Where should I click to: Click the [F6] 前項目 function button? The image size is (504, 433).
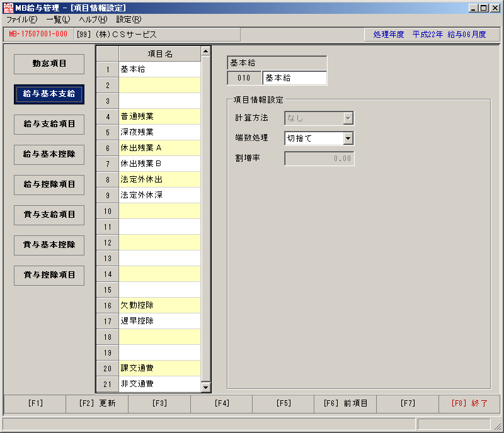click(345, 403)
